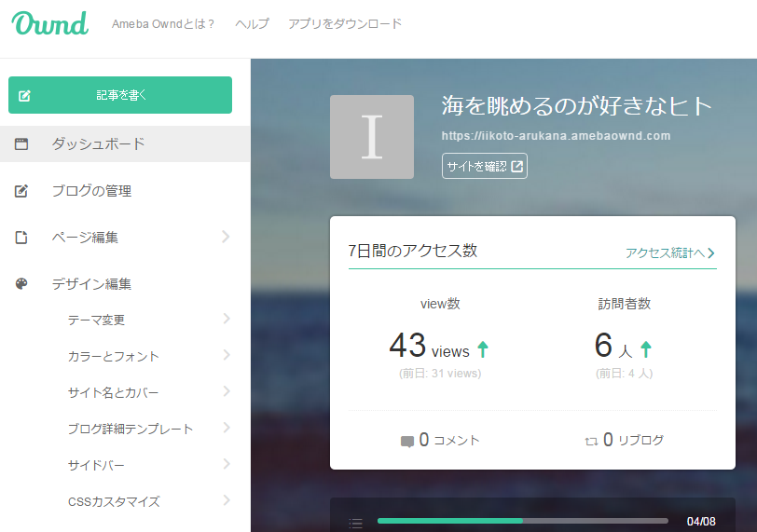Screen dimensions: 757x532
Task: Click the site title 海を眺めるのが好きなヒト
Action: pos(577,105)
